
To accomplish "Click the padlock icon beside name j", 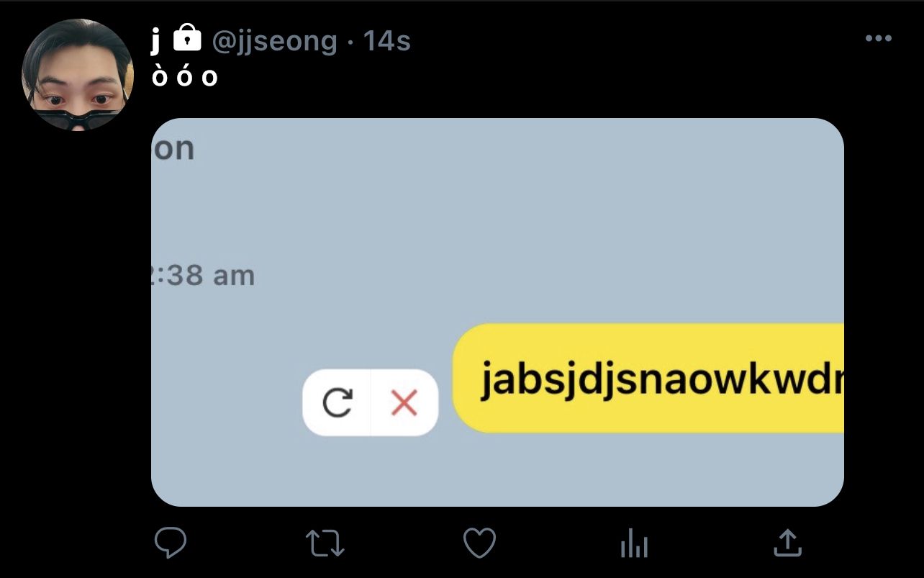I will tap(188, 38).
